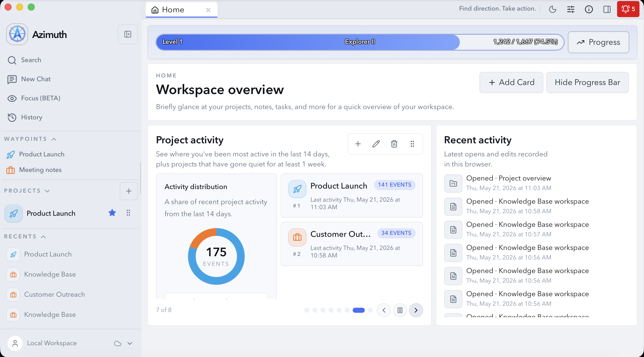Edit the Project activity card with pencil
The image size is (644, 357).
(x=376, y=144)
